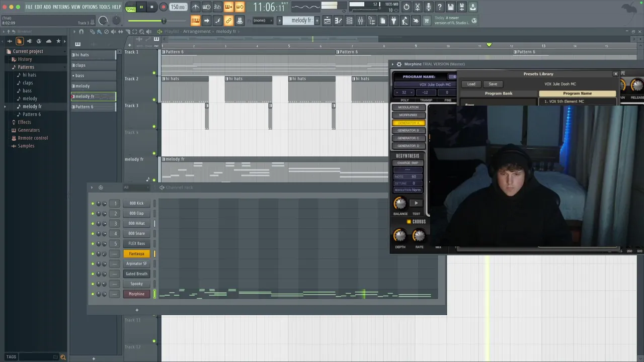The width and height of the screenshot is (644, 362).
Task: Open the FLEX Bass channel button
Action: (x=136, y=243)
